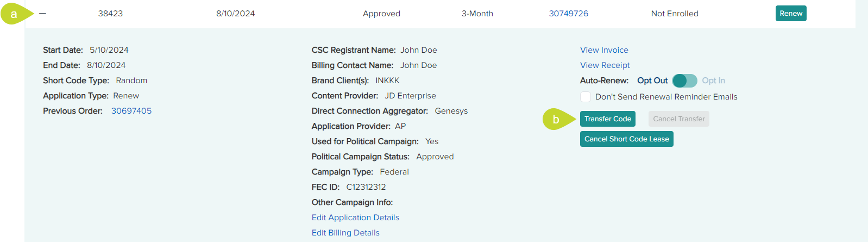Open the View Receipt link
Viewport: 868px width, 242px height.
pos(605,65)
